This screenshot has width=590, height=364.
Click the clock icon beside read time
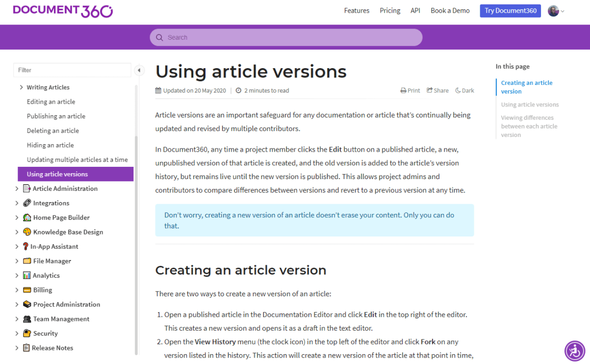pyautogui.click(x=238, y=90)
